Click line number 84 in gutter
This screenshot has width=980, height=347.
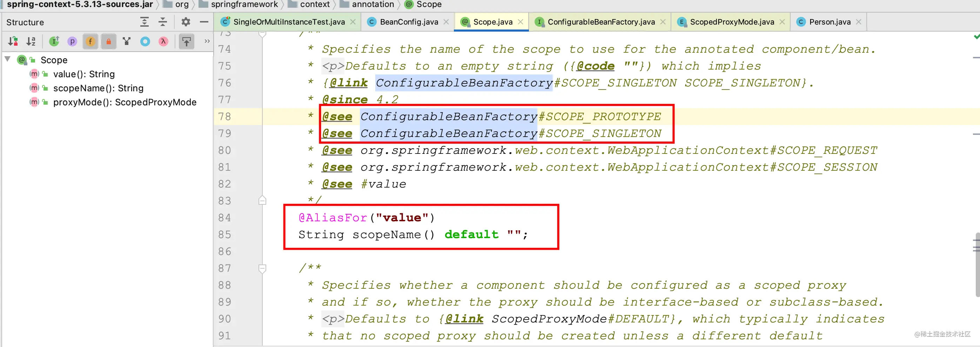(x=224, y=217)
